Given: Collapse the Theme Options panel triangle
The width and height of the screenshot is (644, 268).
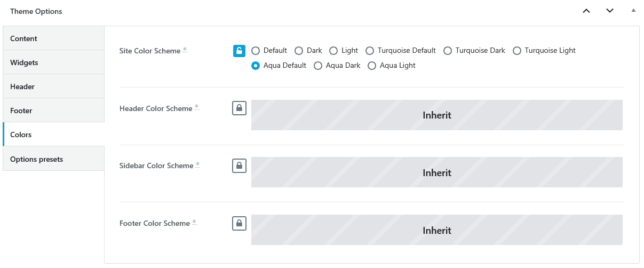Looking at the screenshot, I should pos(633,10).
